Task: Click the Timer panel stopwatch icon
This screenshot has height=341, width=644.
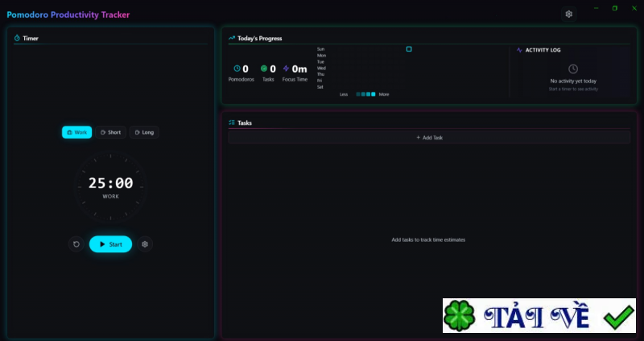Action: (17, 38)
